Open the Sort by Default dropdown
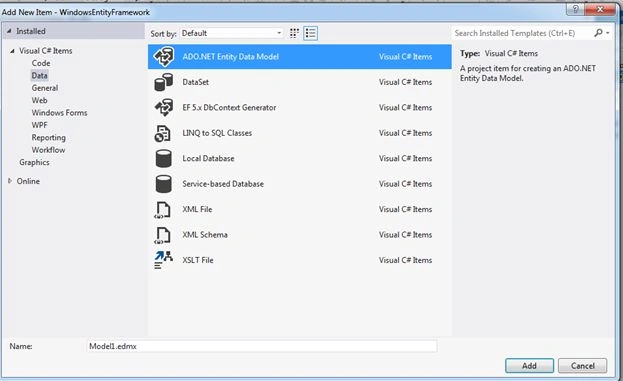Image resolution: width=623 pixels, height=381 pixels. (232, 33)
